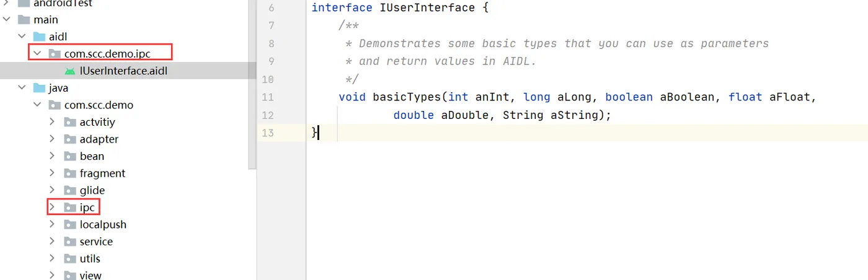The height and width of the screenshot is (280, 868).
Task: Collapse the aidl folder
Action: [22, 37]
